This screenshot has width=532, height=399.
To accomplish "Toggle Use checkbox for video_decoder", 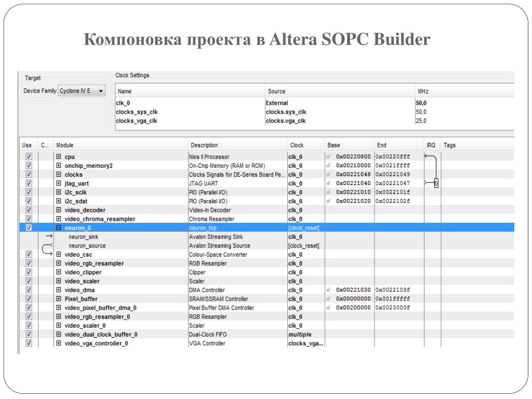I will tap(29, 210).
